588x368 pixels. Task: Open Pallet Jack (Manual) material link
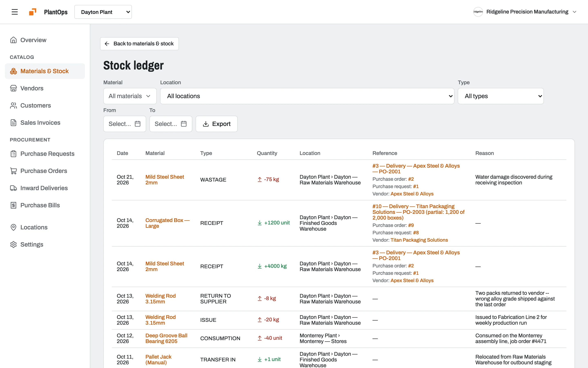158,359
